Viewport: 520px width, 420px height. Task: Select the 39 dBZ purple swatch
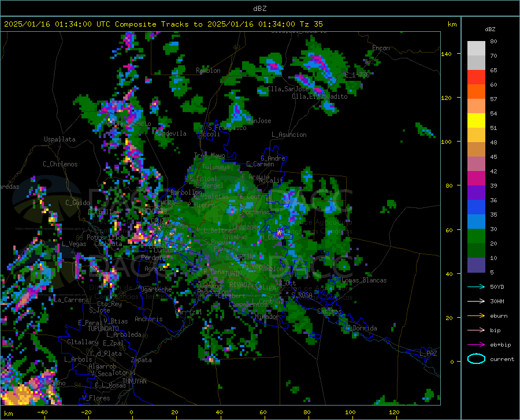point(476,193)
